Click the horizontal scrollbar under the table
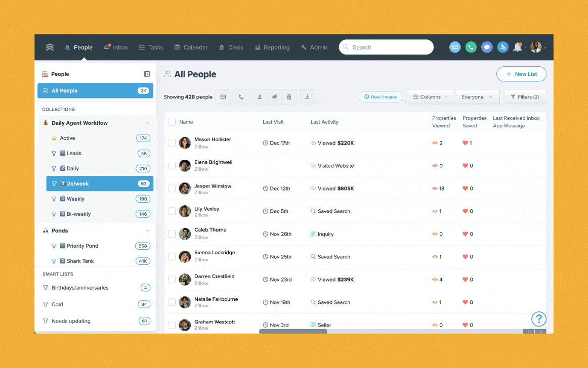This screenshot has height=368, width=588. pos(293,332)
